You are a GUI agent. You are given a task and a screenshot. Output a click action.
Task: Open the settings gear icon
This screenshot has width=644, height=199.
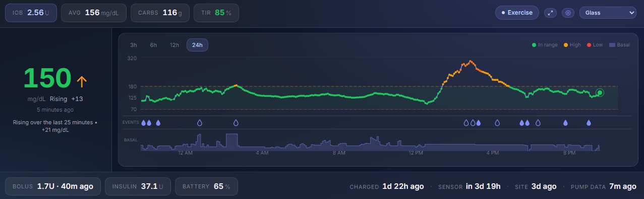pos(568,13)
